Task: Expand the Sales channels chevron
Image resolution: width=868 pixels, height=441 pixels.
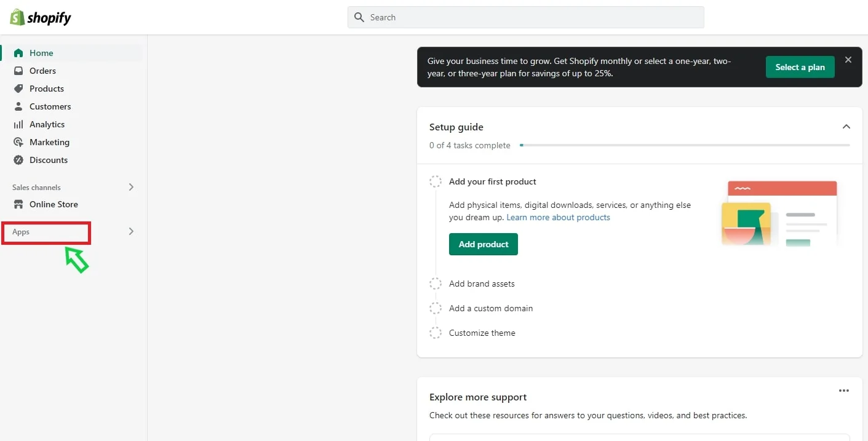Action: coord(131,187)
